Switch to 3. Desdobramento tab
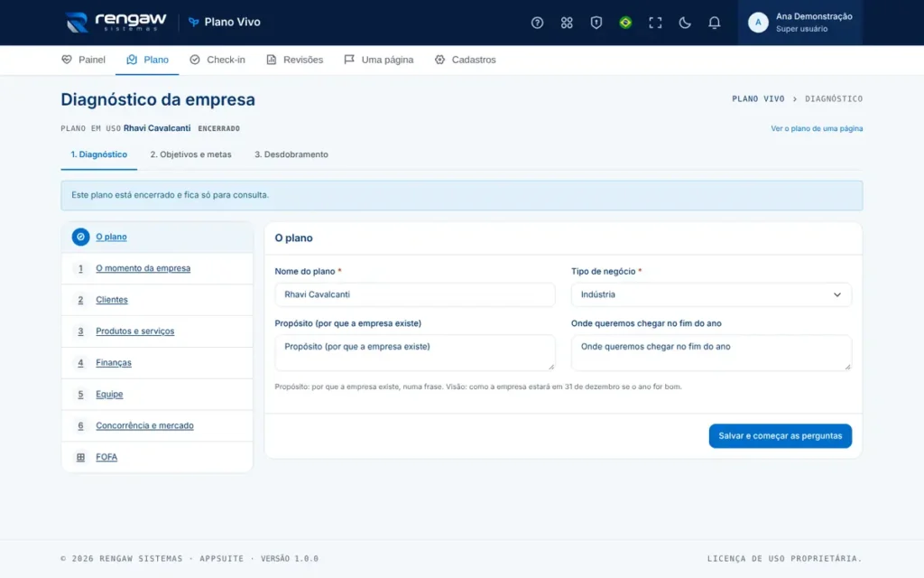This screenshot has width=924, height=578. pyautogui.click(x=291, y=154)
